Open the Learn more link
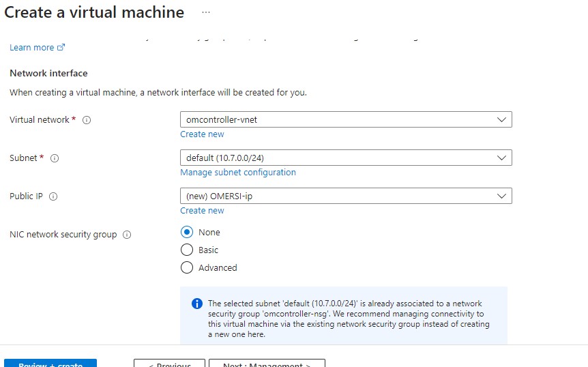Viewport: 588px width, 367px height. click(32, 48)
